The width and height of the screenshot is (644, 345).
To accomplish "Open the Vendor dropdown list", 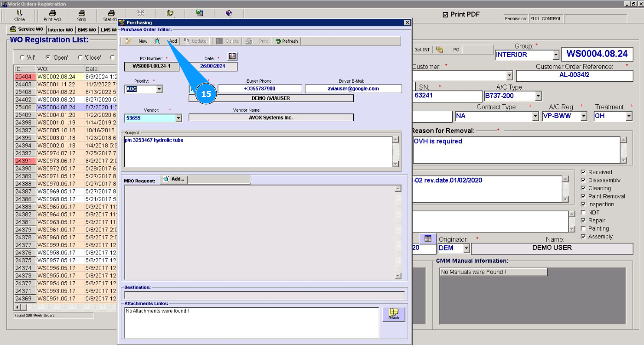I will tap(178, 119).
